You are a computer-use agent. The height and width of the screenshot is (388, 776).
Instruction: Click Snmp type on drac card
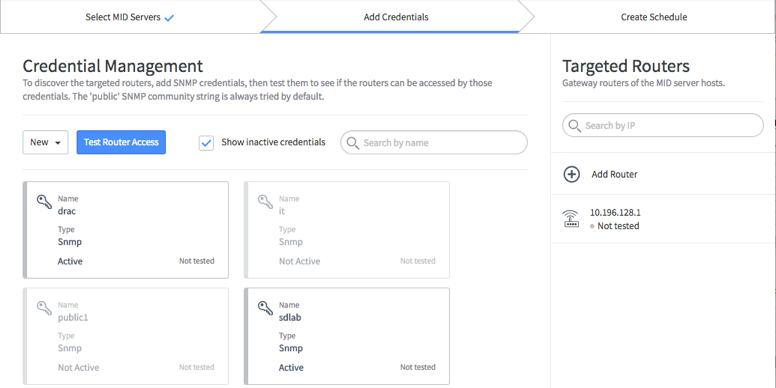pyautogui.click(x=69, y=242)
